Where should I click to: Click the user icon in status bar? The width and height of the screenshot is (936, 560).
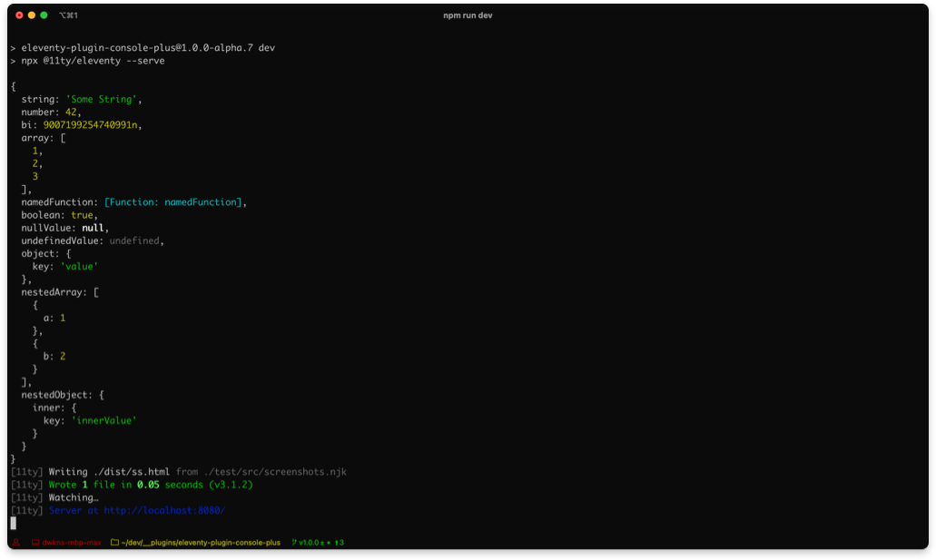pyautogui.click(x=16, y=543)
